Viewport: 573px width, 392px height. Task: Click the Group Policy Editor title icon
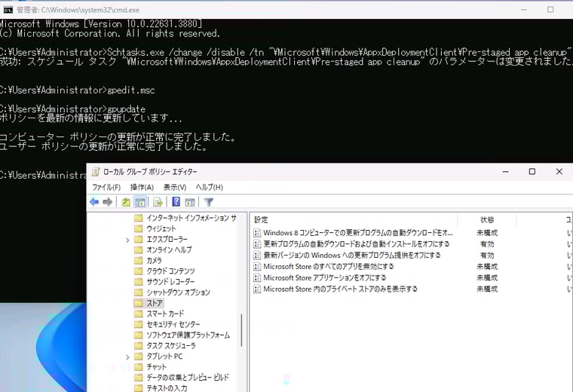coord(96,172)
